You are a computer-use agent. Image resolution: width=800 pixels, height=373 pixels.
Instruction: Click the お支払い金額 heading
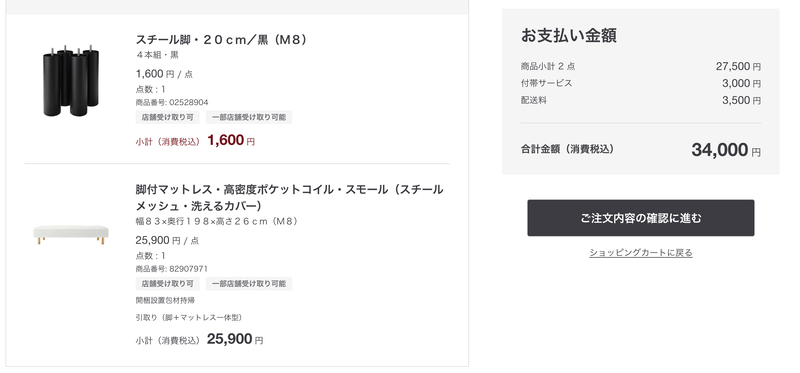click(568, 36)
